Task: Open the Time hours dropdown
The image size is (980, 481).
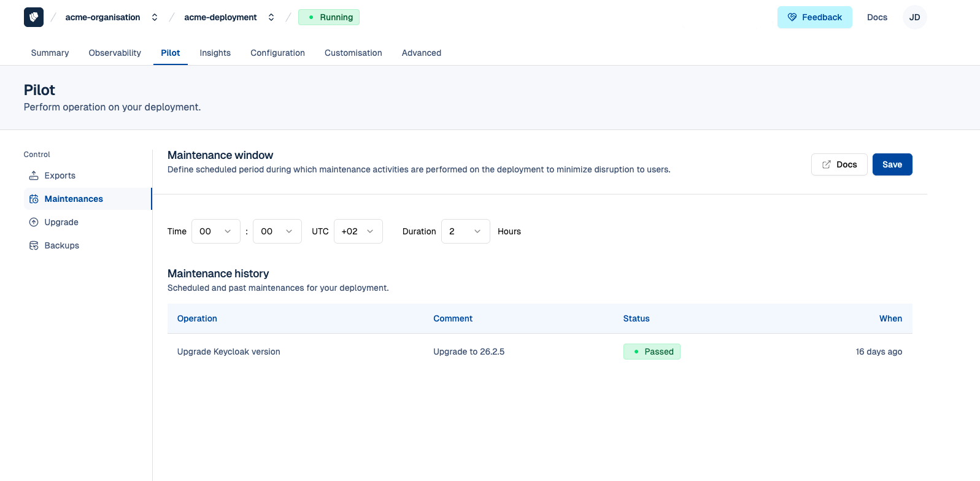Action: pyautogui.click(x=216, y=231)
